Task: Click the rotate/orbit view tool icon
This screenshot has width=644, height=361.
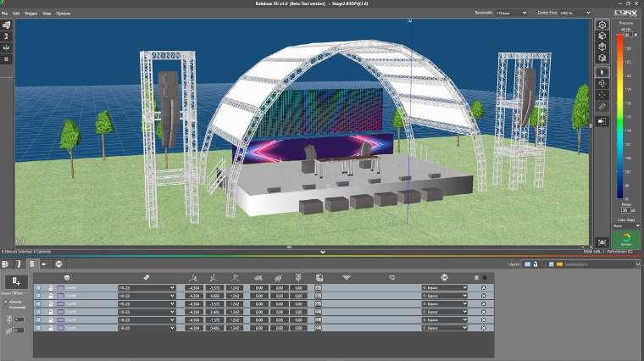Action: click(602, 83)
